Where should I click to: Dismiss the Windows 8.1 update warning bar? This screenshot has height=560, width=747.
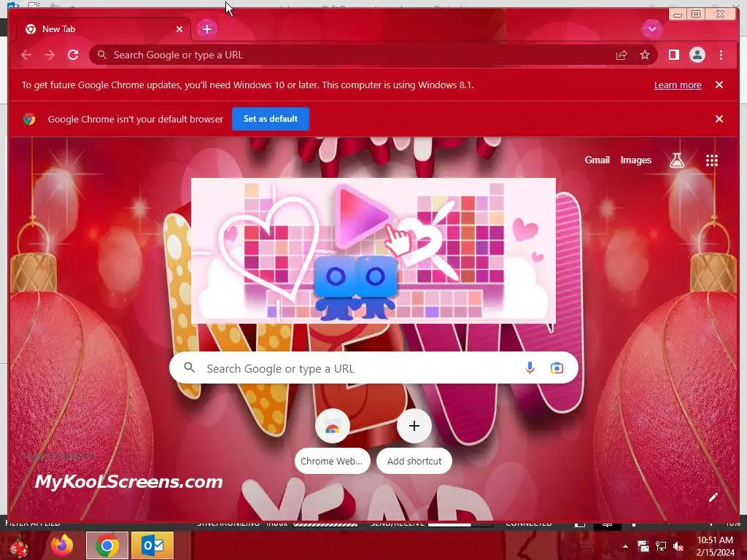pos(719,85)
